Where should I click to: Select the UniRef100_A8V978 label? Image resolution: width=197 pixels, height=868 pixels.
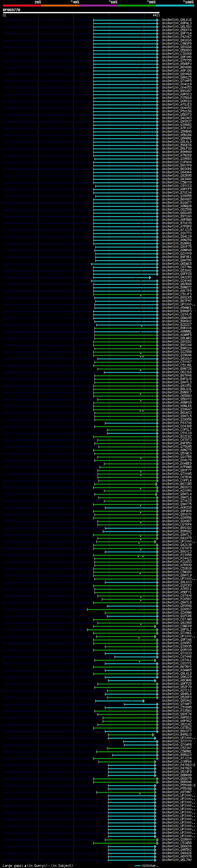(177, 856)
